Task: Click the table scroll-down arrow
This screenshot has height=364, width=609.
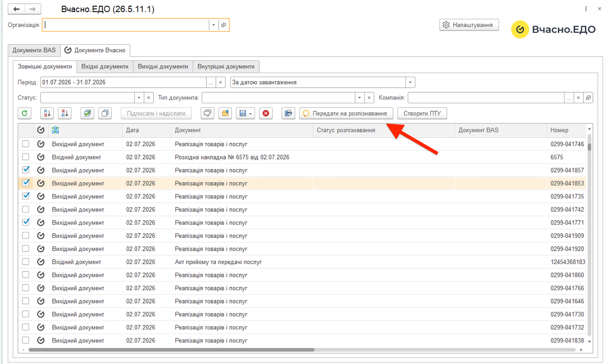Action: [589, 341]
